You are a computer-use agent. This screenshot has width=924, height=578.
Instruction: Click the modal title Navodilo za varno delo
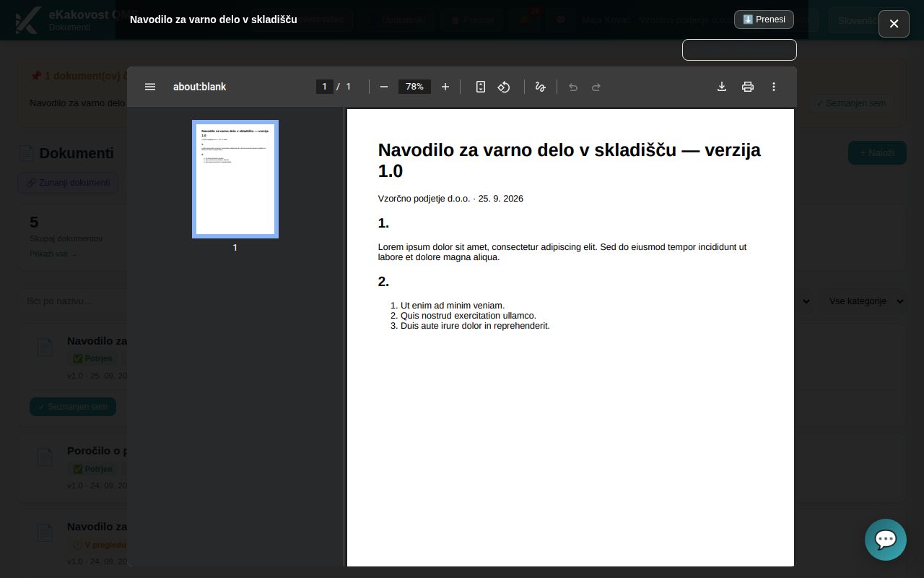(214, 20)
